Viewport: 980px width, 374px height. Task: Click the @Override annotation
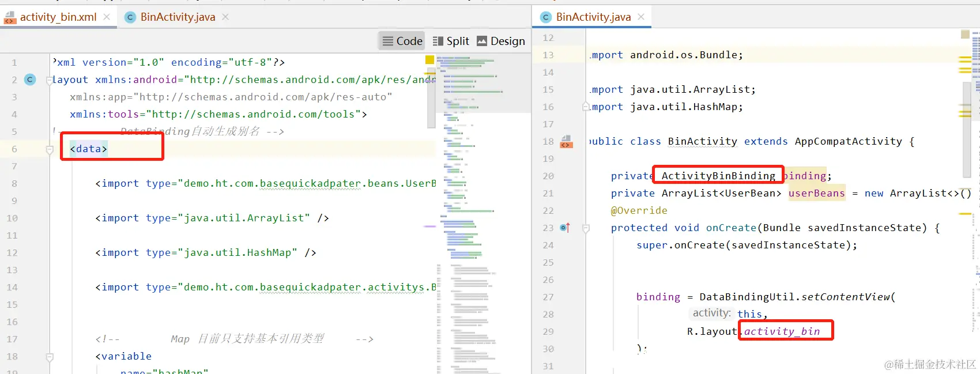click(x=639, y=210)
